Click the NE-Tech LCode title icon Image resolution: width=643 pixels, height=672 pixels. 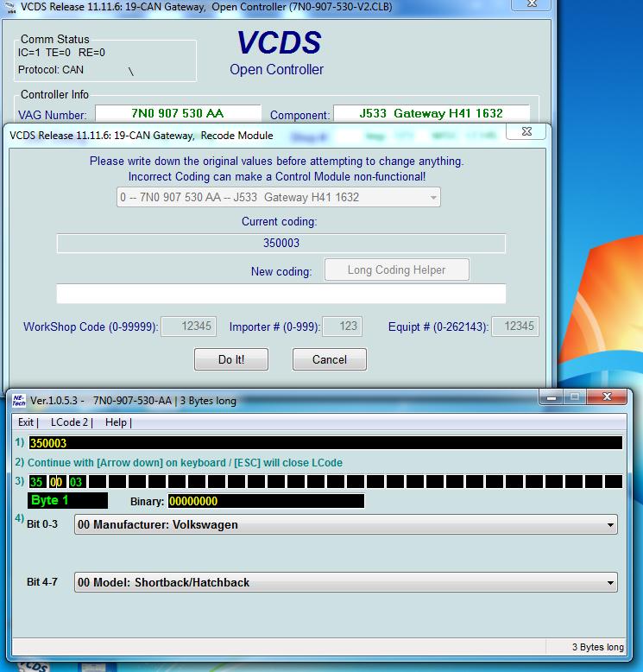[x=19, y=400]
